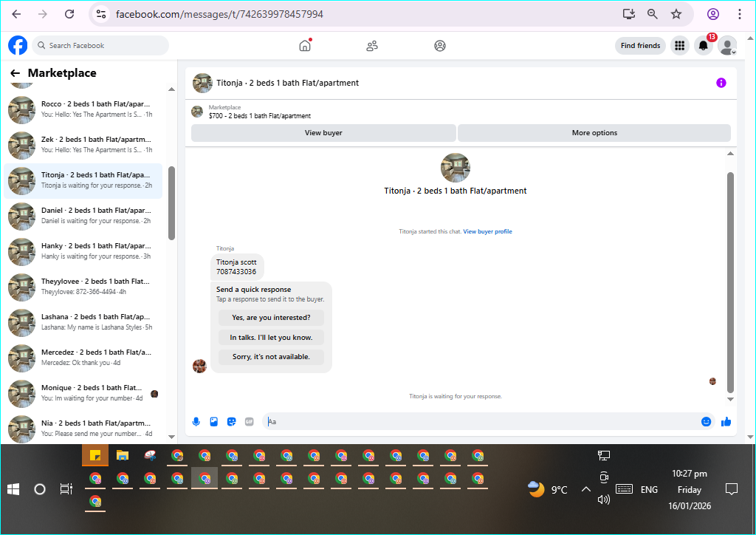Click the browser forward arrow
The height and width of the screenshot is (535, 756).
click(x=43, y=14)
